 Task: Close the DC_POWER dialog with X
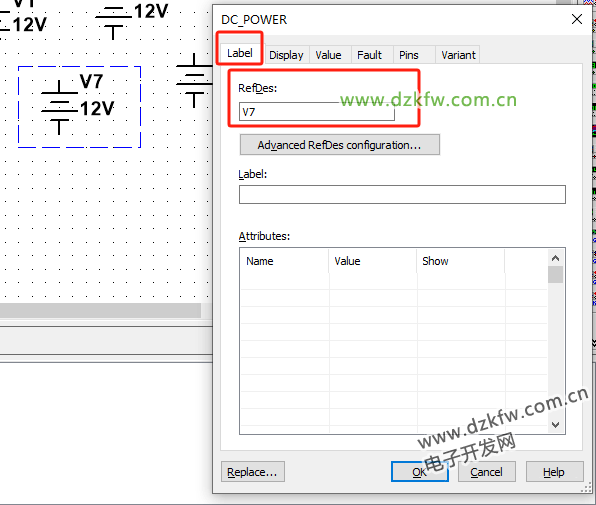point(577,19)
